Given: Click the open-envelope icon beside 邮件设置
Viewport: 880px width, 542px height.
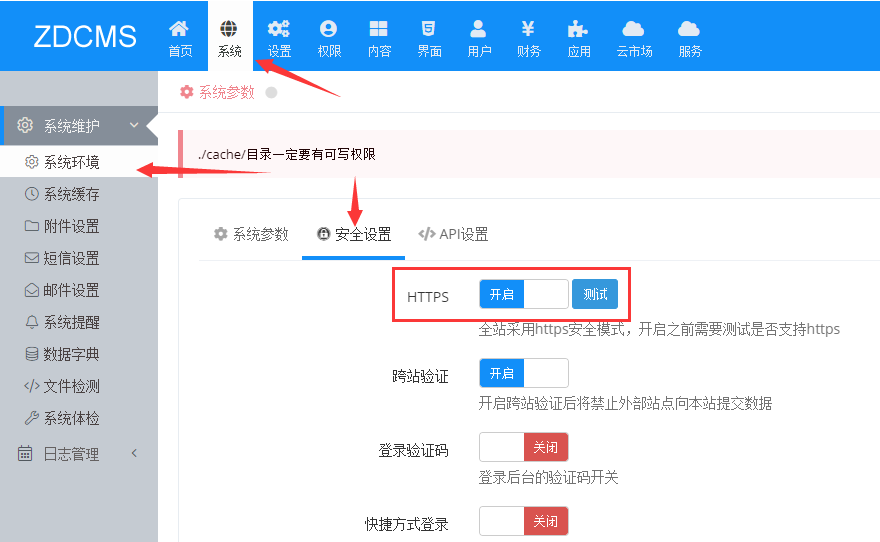Looking at the screenshot, I should coord(32,290).
